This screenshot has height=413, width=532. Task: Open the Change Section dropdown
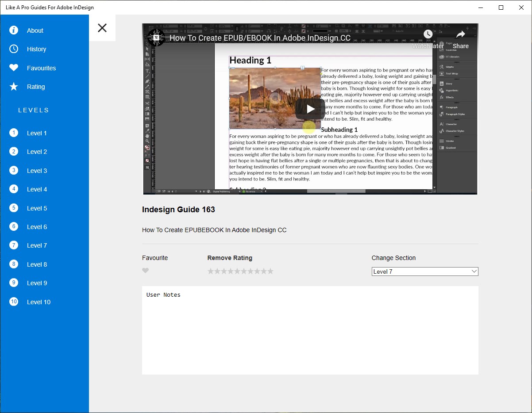pos(425,272)
